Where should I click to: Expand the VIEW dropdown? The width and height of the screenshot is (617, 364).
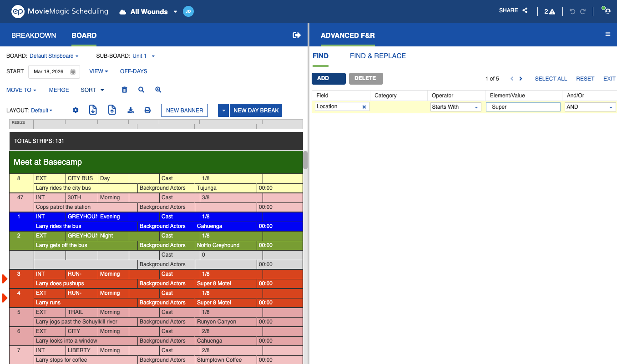[x=99, y=71]
